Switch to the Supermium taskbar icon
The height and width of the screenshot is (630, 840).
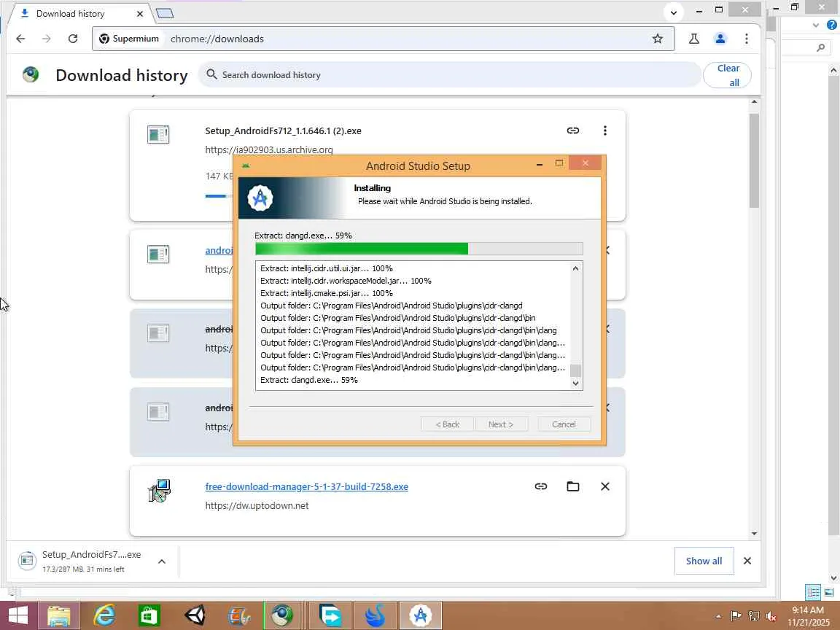pos(282,615)
